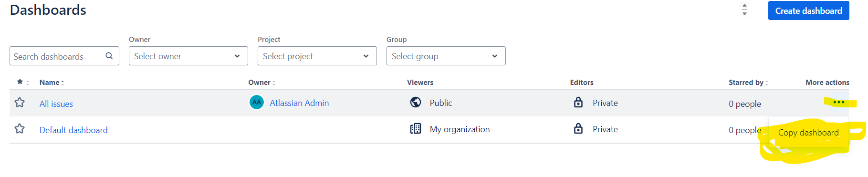Click the My organization building icon
Screen dimensions: 868x177
416,129
